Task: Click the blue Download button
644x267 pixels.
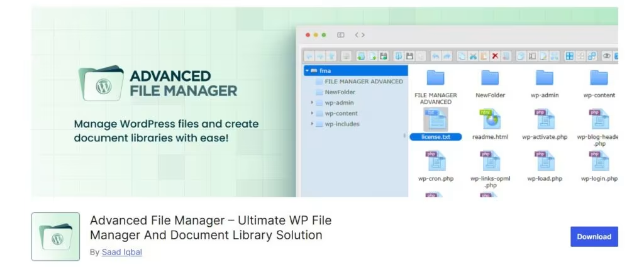Action: point(594,237)
